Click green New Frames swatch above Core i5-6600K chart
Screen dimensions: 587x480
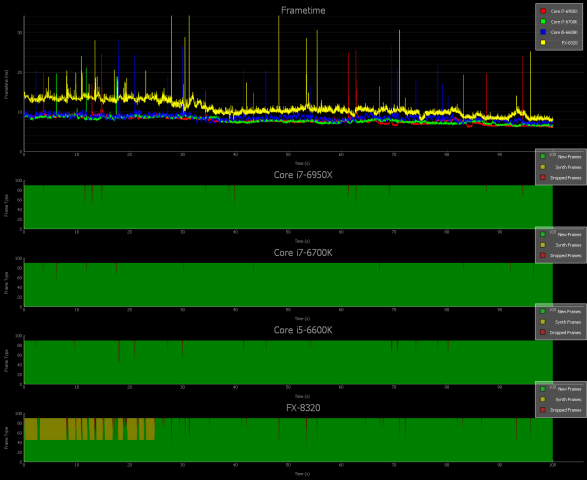click(x=543, y=311)
